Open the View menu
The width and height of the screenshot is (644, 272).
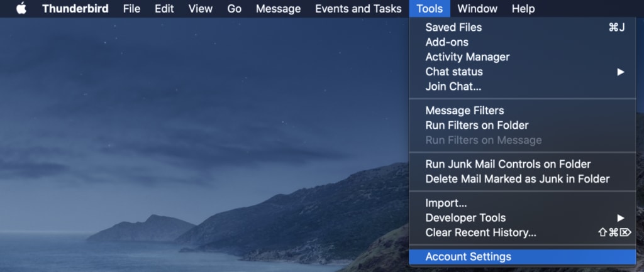[201, 9]
